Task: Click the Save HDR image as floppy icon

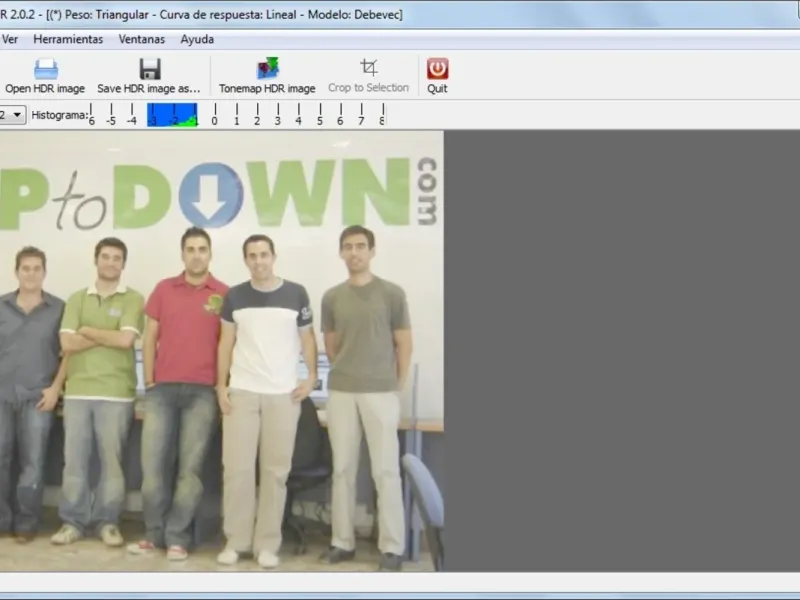Action: point(149,69)
